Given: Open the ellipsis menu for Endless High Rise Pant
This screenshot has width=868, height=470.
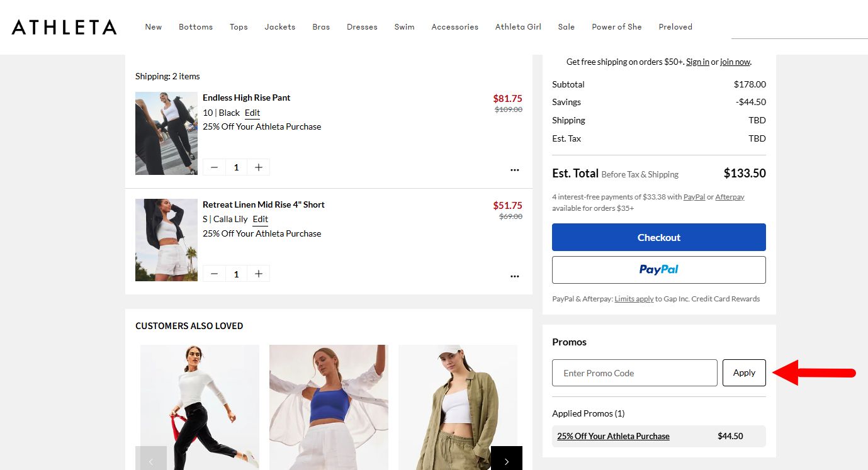Looking at the screenshot, I should click(x=514, y=169).
